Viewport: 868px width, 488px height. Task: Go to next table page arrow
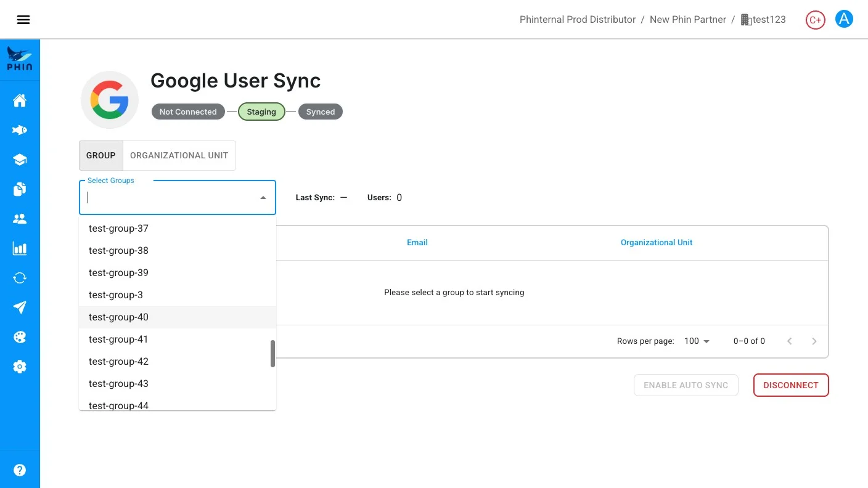pyautogui.click(x=814, y=341)
